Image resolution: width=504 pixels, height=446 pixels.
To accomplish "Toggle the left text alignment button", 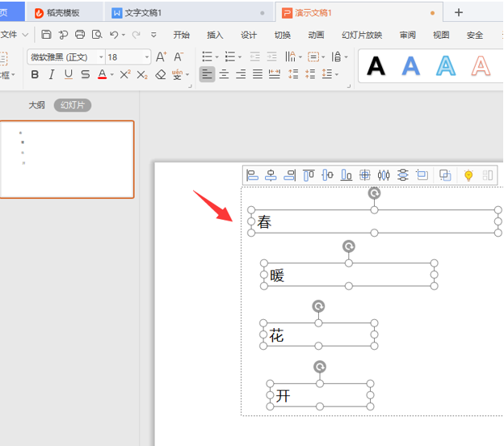I will point(208,74).
